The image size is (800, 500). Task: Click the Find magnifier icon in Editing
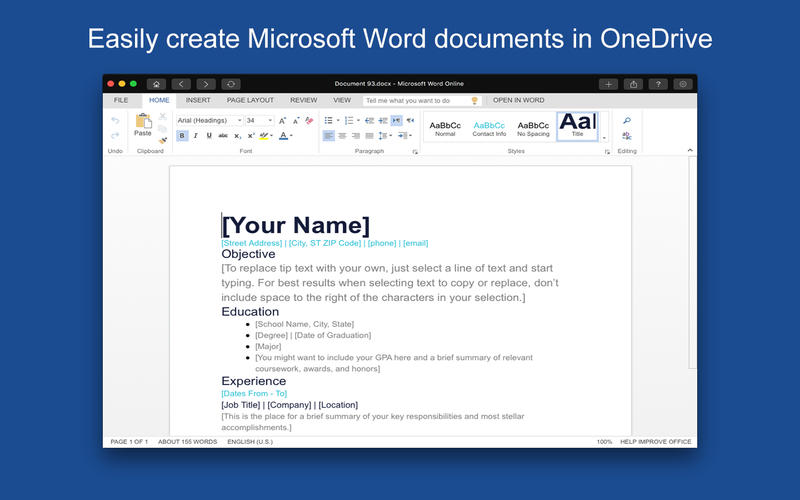point(627,120)
